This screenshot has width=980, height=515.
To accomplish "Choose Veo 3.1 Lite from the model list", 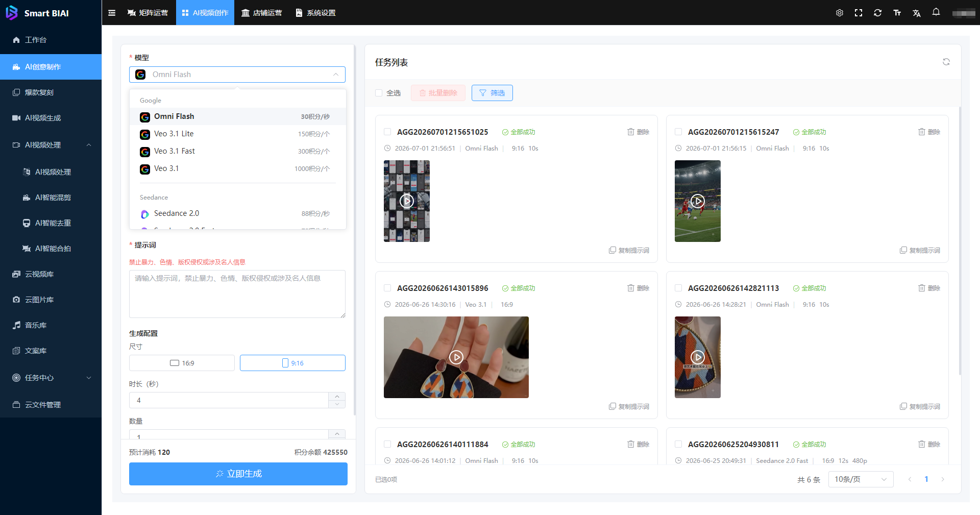I will [x=238, y=134].
